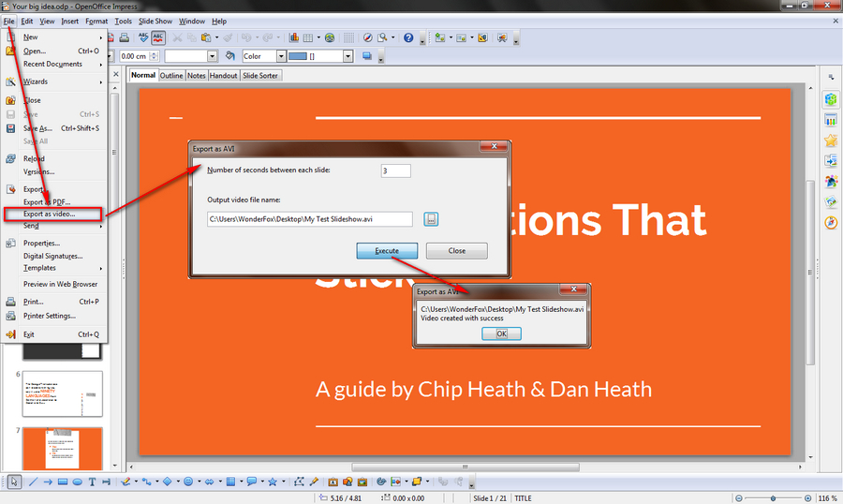
Task: Toggle the selection arrow tool
Action: pos(15,482)
